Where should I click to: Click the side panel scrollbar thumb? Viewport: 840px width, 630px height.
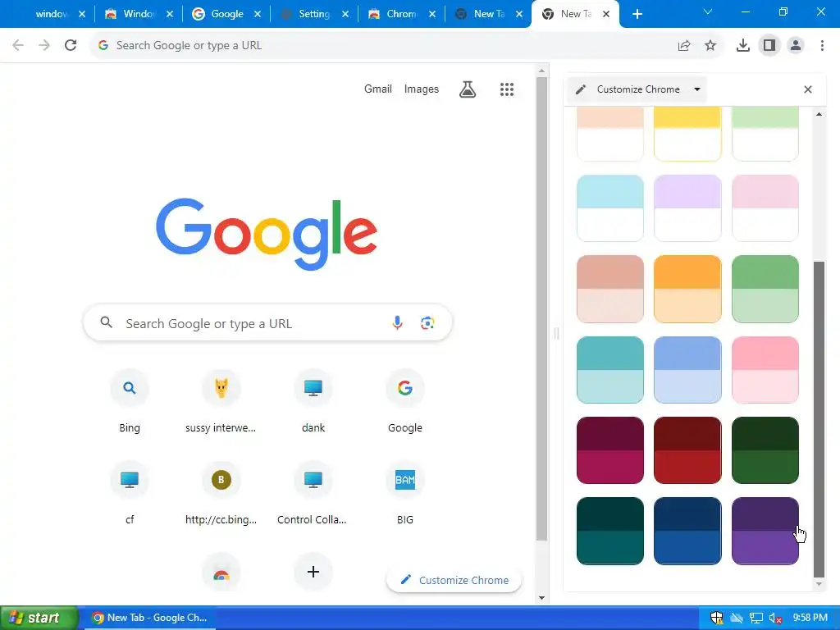pos(819,419)
